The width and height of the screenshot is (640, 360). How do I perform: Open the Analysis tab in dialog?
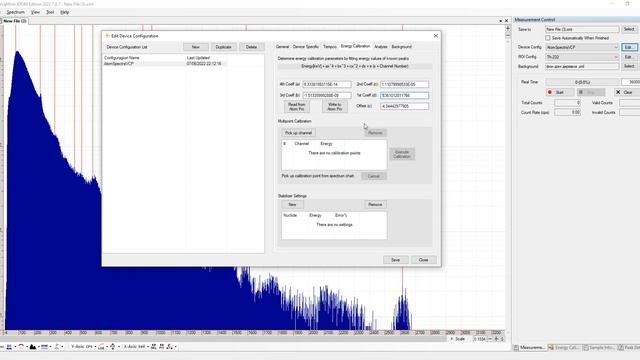(x=380, y=47)
